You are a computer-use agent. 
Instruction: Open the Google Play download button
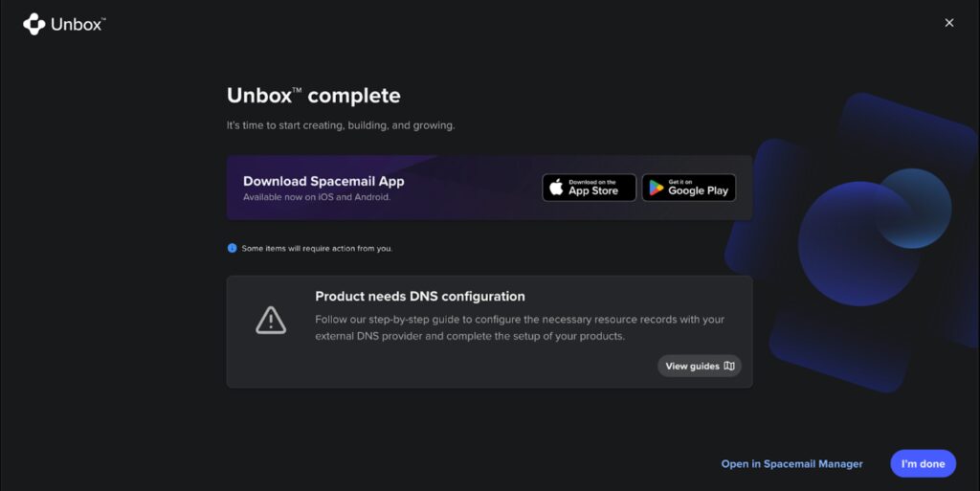(x=688, y=188)
